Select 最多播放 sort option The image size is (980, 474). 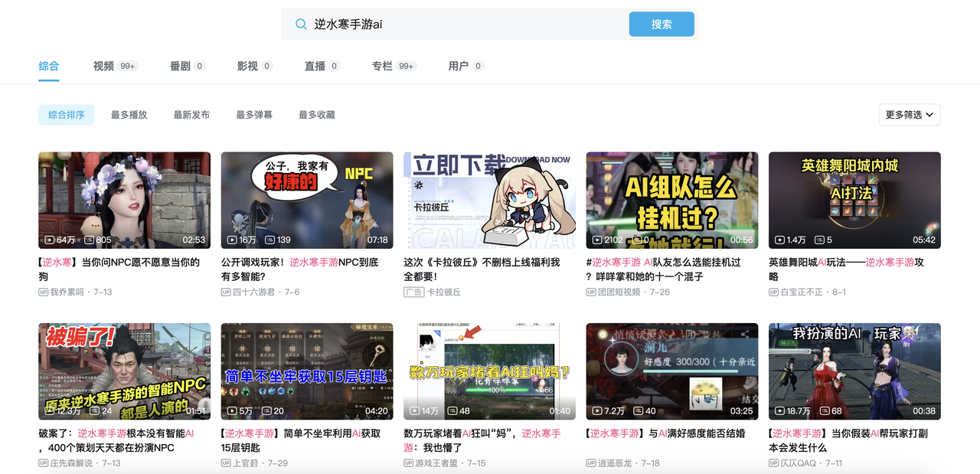(129, 115)
